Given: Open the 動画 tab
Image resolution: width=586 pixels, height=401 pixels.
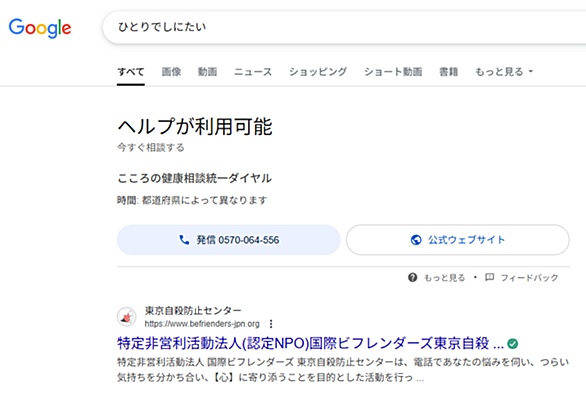Looking at the screenshot, I should pos(207,71).
